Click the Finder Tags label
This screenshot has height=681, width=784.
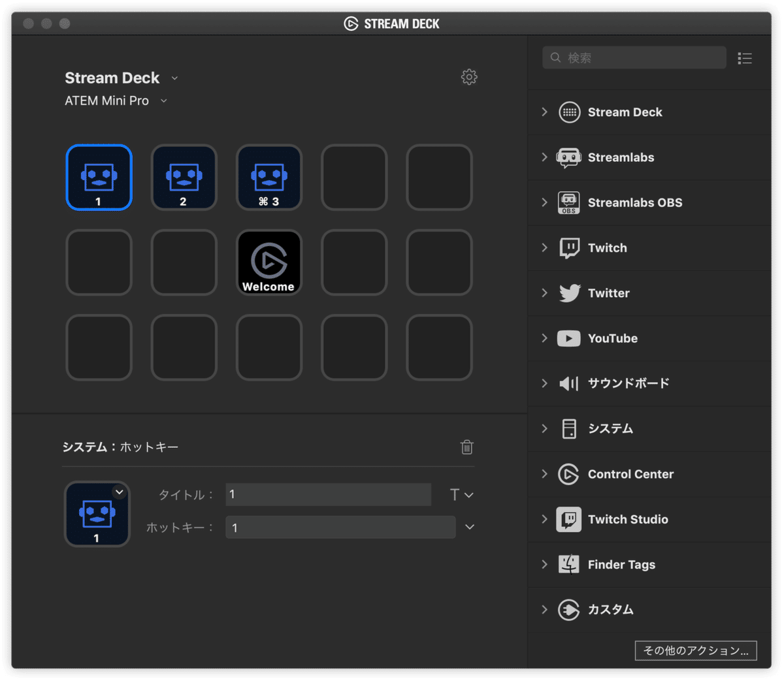[x=621, y=565]
